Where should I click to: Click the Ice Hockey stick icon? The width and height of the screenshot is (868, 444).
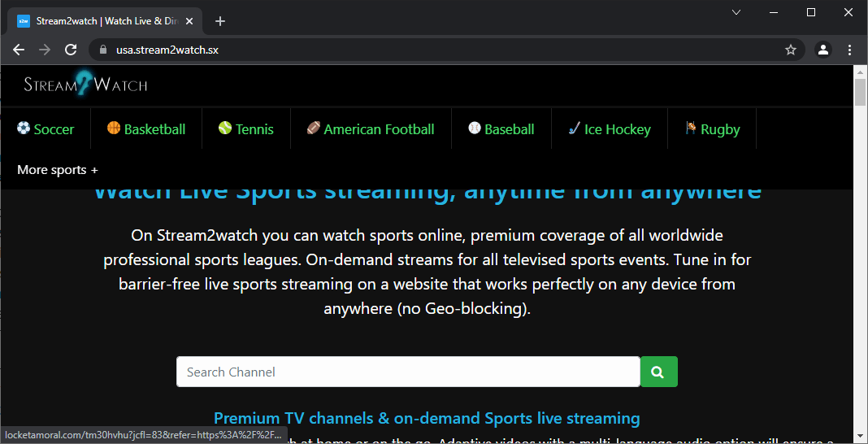pyautogui.click(x=575, y=128)
